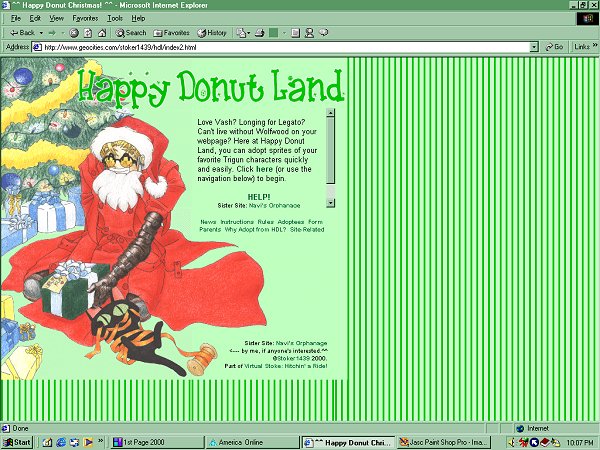Viewport: 600px width, 450px height.
Task: Click the Go button
Action: [x=554, y=47]
